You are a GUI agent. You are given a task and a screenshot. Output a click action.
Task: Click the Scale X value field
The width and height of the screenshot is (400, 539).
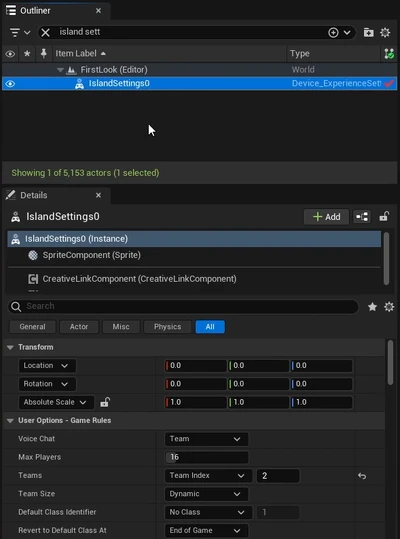coord(195,402)
